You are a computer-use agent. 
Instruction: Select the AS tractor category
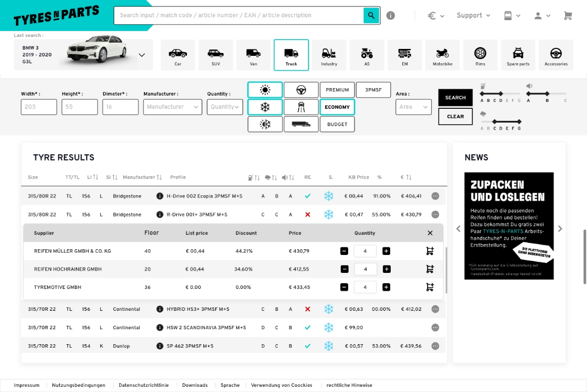[367, 55]
